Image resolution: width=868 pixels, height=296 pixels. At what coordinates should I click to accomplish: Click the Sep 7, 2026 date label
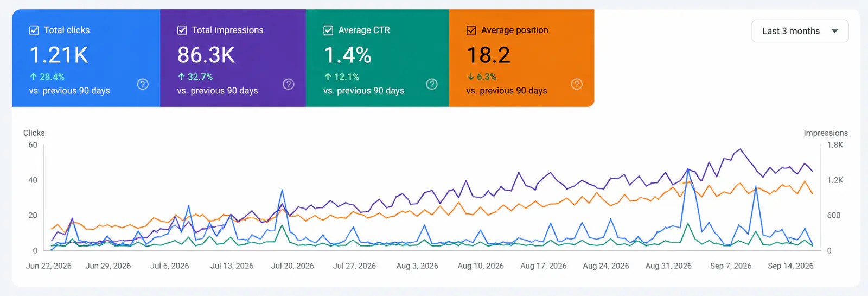(731, 266)
